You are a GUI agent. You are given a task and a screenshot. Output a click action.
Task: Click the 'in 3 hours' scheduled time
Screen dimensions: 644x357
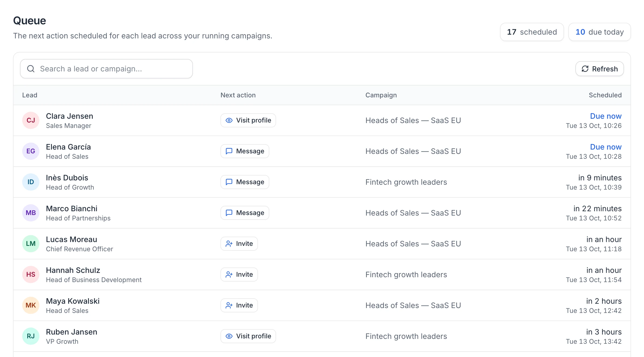[x=604, y=332]
